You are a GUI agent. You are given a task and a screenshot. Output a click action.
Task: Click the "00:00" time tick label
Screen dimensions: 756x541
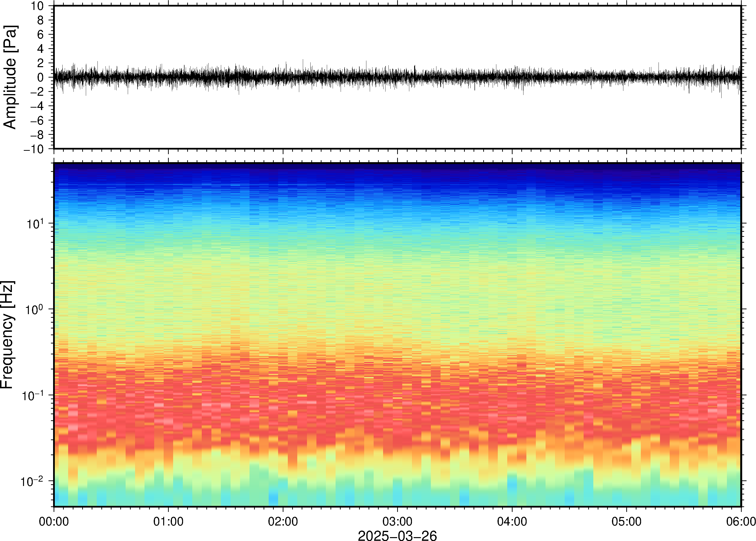pos(54,521)
